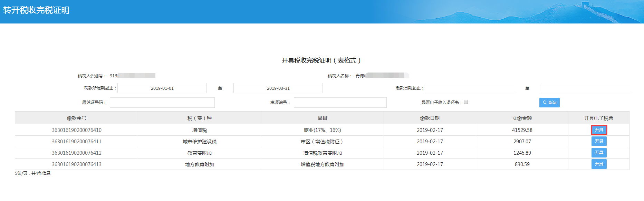Click the 实缴金额 column header

[522, 118]
